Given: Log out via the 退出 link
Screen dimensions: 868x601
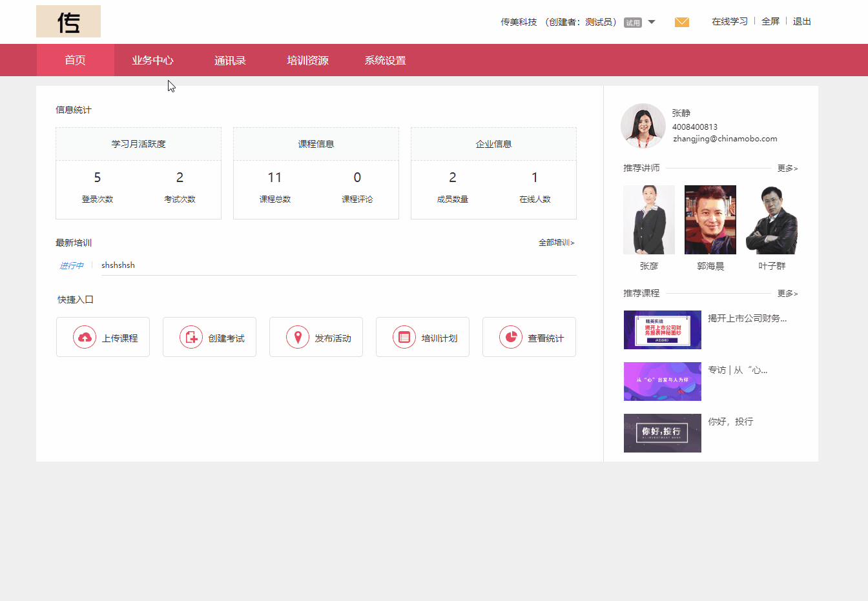Looking at the screenshot, I should coord(801,21).
